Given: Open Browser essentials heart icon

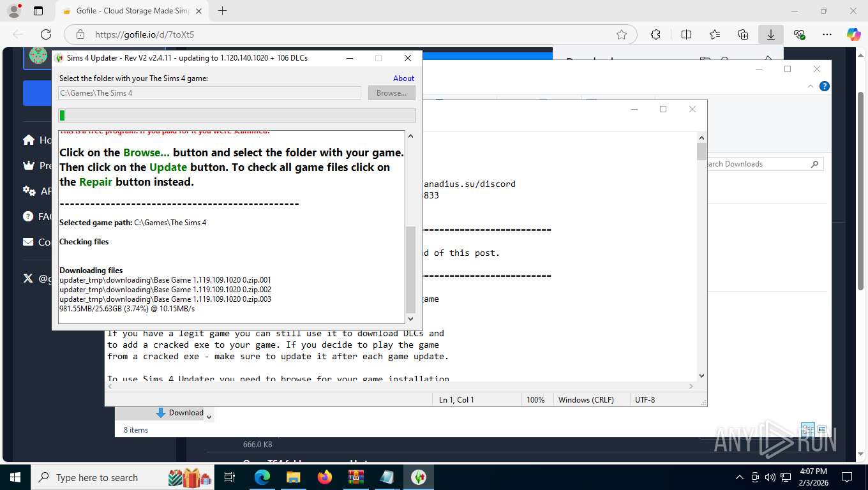Looking at the screenshot, I should [x=799, y=34].
